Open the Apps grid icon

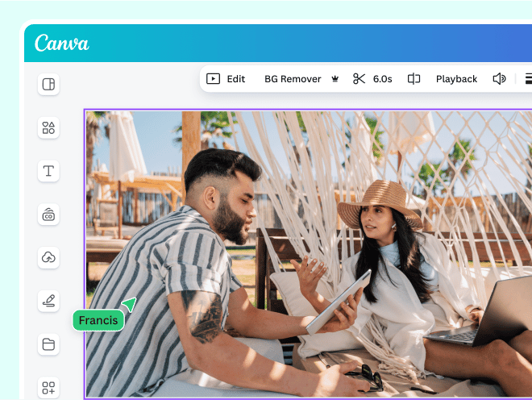[48, 388]
